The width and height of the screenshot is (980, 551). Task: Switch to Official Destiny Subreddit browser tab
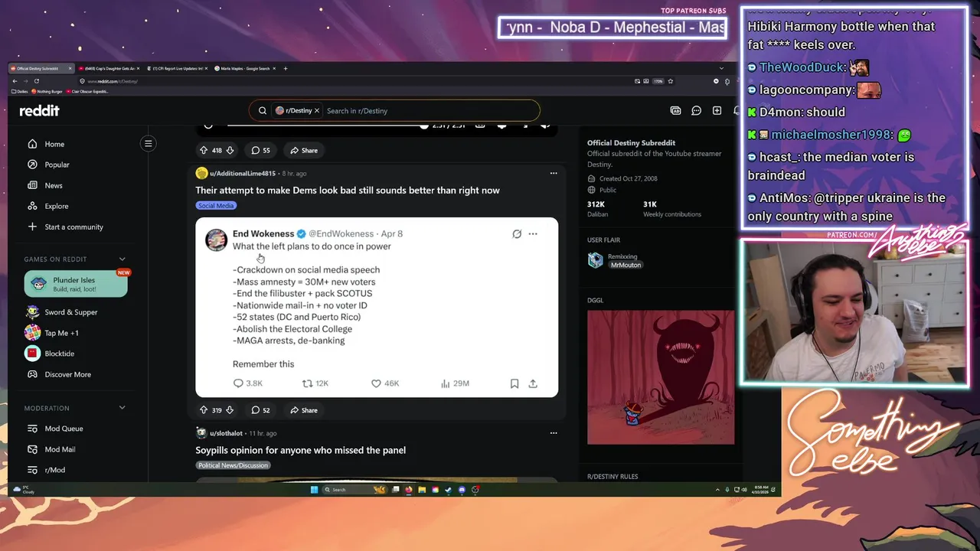click(40, 69)
